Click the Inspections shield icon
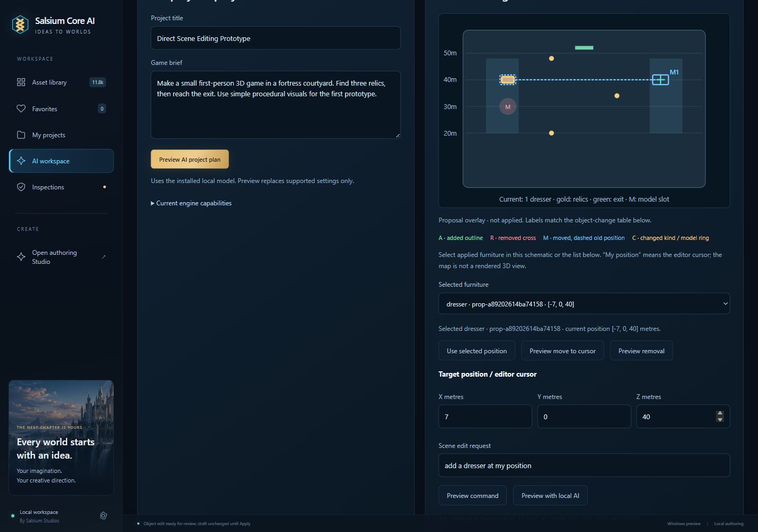 (21, 187)
